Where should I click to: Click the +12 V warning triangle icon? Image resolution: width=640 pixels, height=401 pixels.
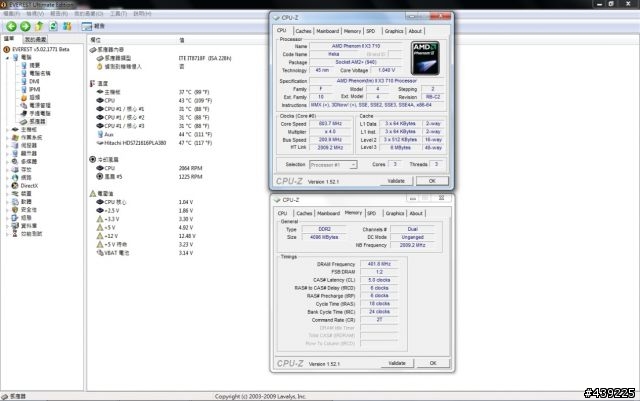click(x=100, y=236)
